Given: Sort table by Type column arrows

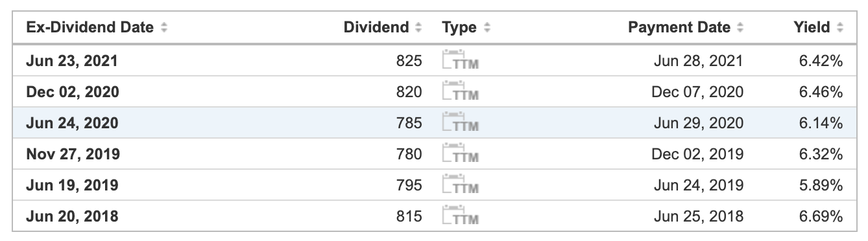Looking at the screenshot, I should coord(487,28).
